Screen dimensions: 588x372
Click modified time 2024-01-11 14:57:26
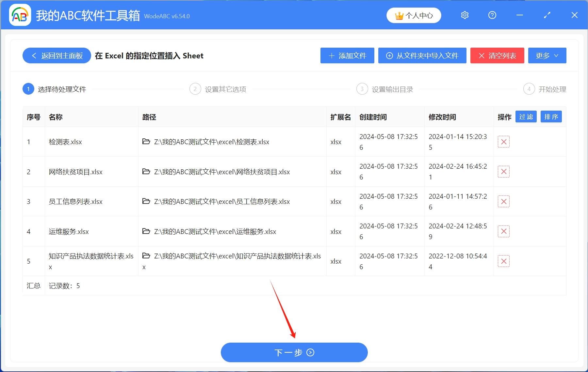[x=458, y=202]
